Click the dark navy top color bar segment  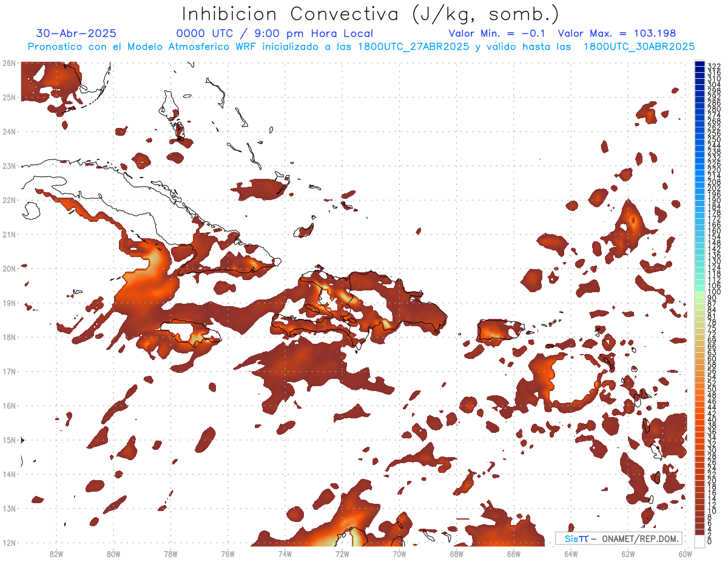tap(699, 64)
